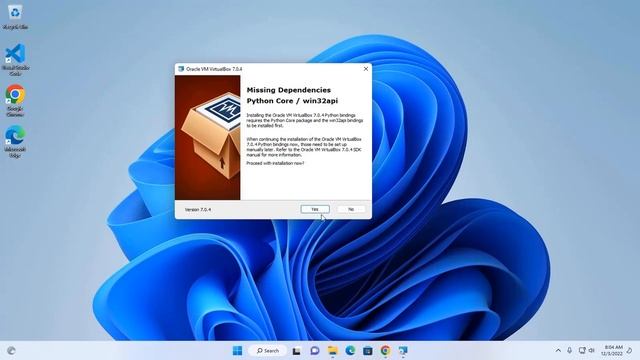Screen dimensions: 640x360
Task: Click the 'Version 7.0.4' text in the dialog
Action: [198, 209]
